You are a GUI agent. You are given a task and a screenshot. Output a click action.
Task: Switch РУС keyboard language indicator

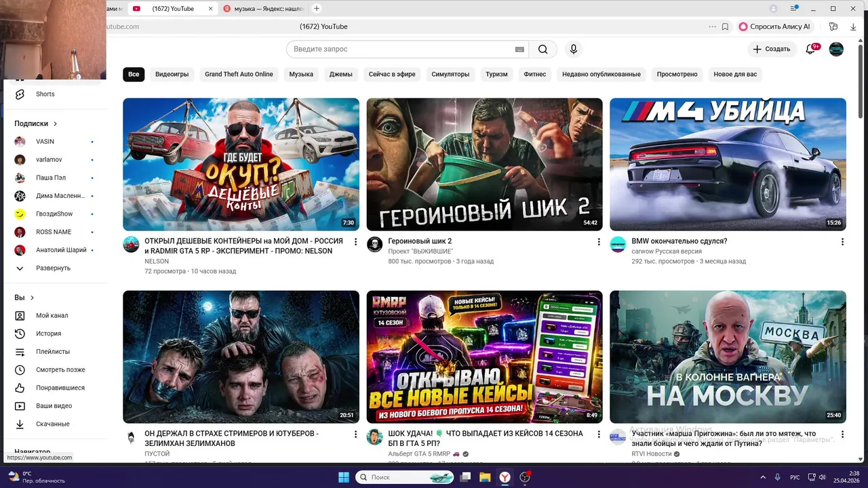coord(794,477)
